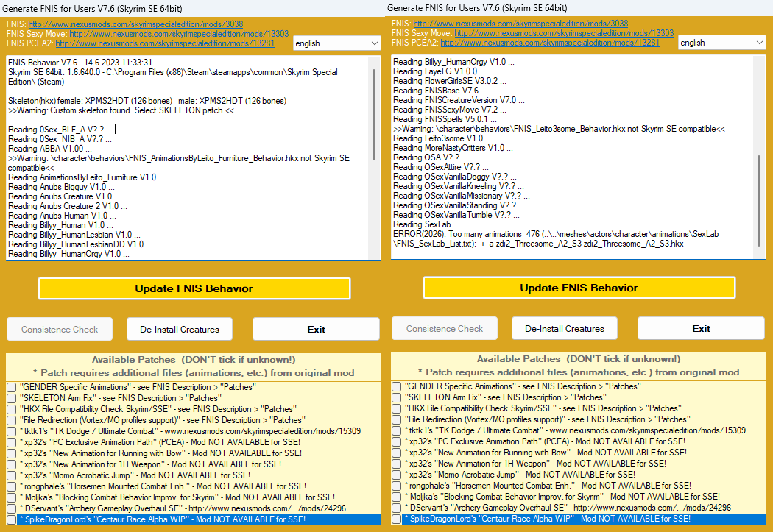Tick New Animation for 1H Weapon, left window

tap(12, 464)
